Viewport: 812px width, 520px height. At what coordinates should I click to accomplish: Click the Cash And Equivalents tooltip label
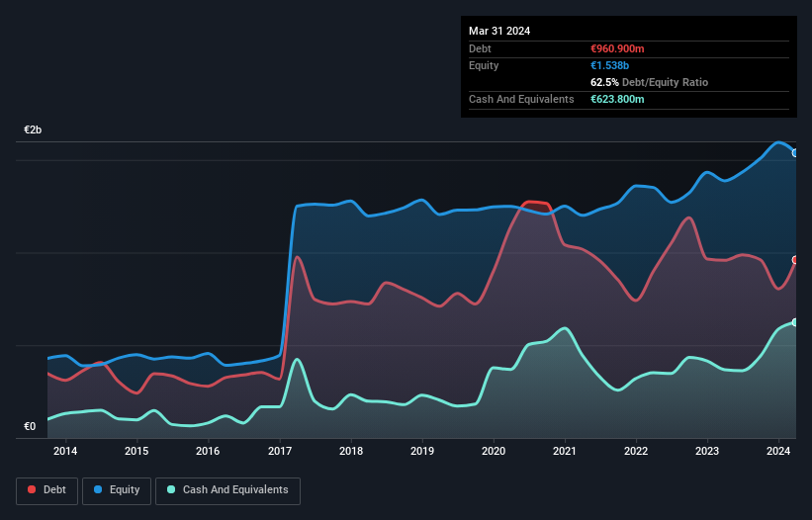click(x=521, y=99)
